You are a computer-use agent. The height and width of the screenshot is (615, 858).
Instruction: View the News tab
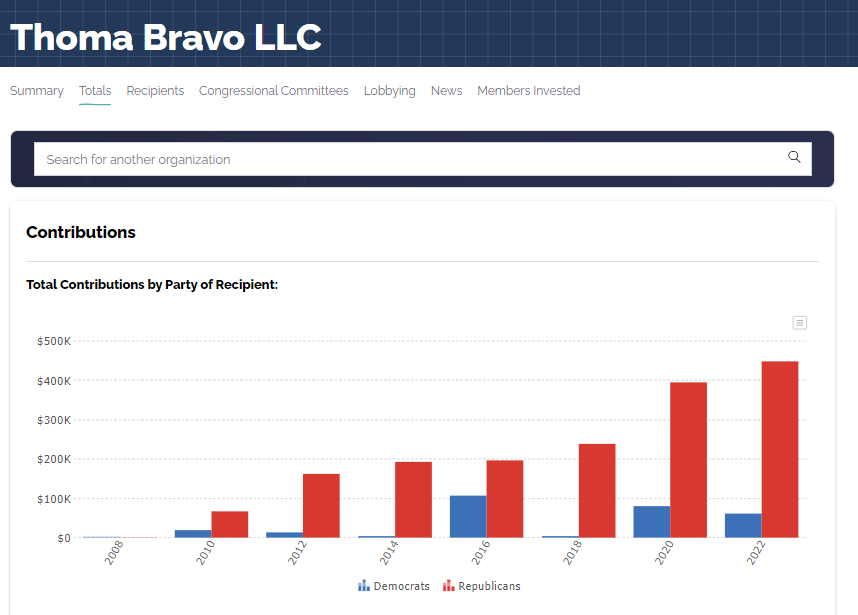(x=446, y=91)
